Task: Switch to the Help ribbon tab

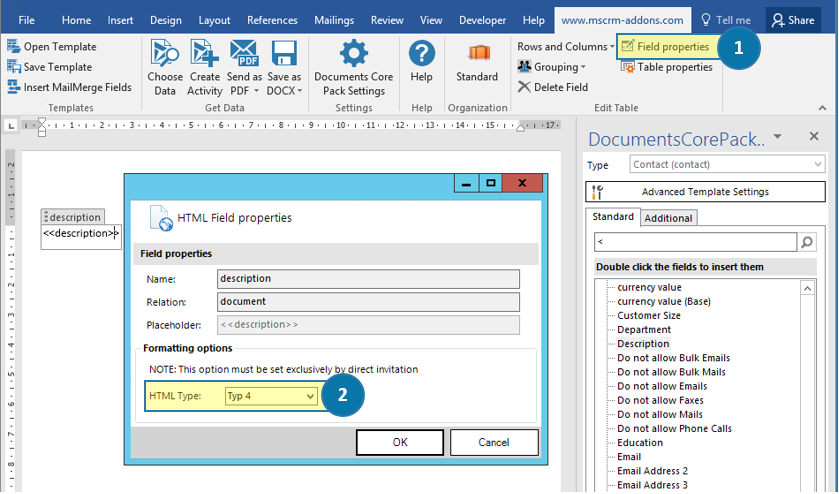Action: tap(533, 20)
